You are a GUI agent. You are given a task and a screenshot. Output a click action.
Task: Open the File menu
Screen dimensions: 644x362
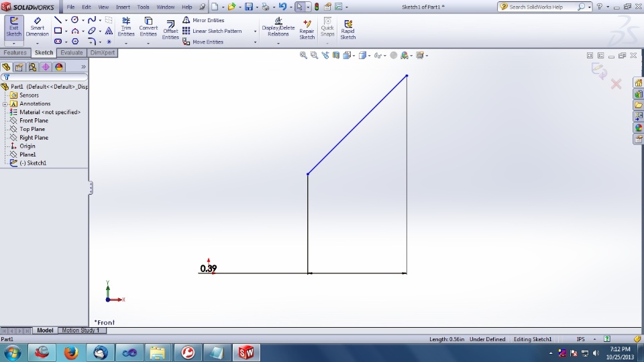(70, 7)
